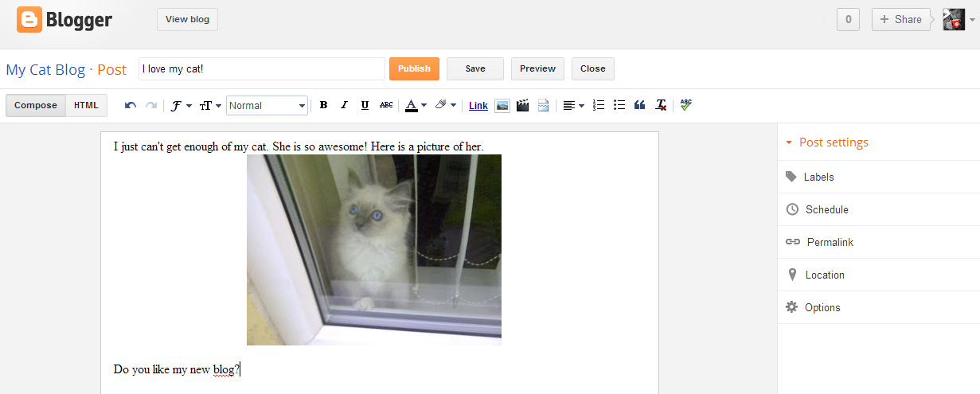
Task: Insert a video with the clapperboard icon
Action: tap(522, 106)
